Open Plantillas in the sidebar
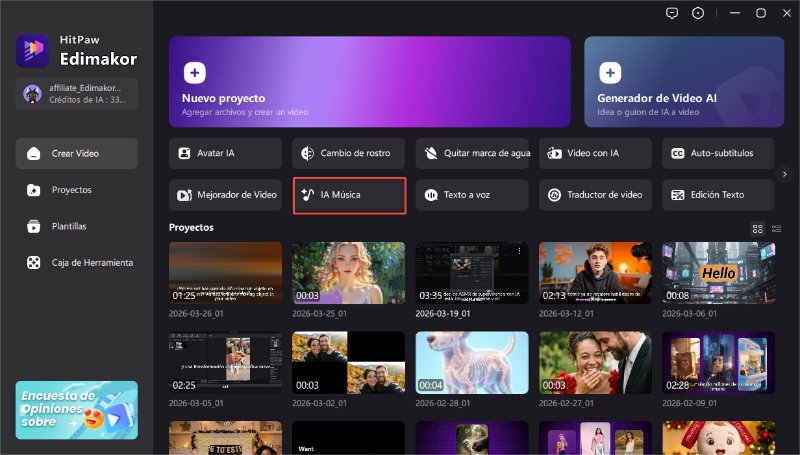The image size is (800, 455). [77, 226]
